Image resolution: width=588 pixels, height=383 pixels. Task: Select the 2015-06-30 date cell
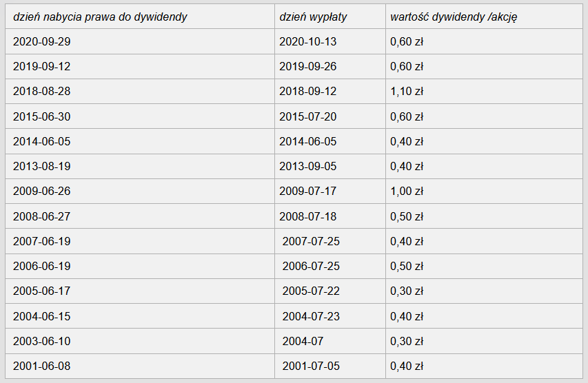41,116
